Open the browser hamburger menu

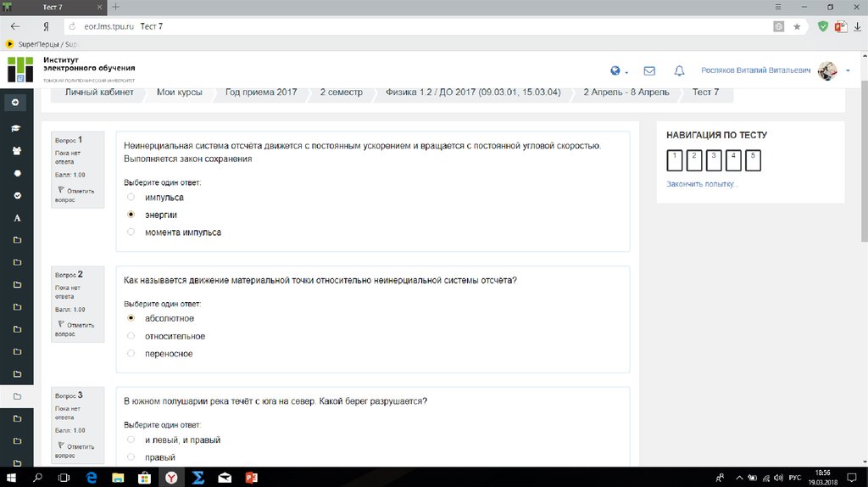click(778, 7)
